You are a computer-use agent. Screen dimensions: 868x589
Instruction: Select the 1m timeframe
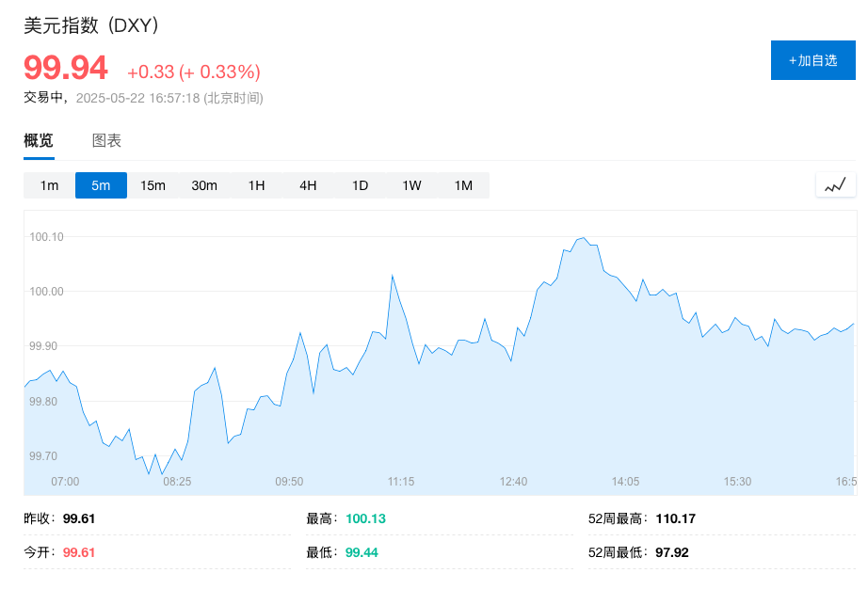pyautogui.click(x=49, y=185)
